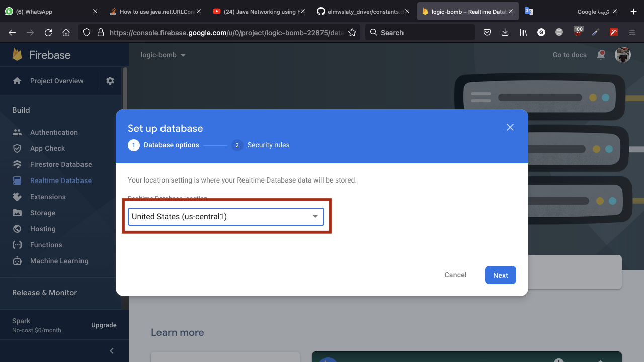Expand the Build section header
This screenshot has width=644, height=362.
21,110
